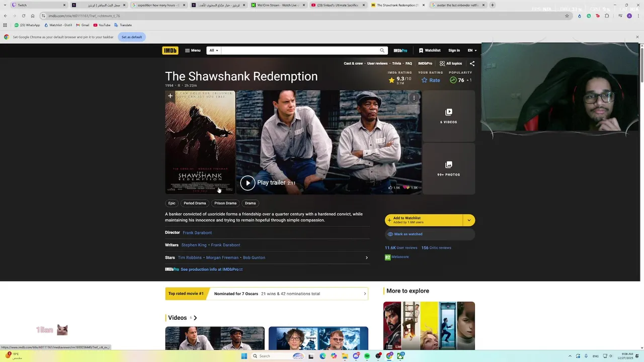Open Windows Start menu
The image size is (644, 362).
coord(244,356)
